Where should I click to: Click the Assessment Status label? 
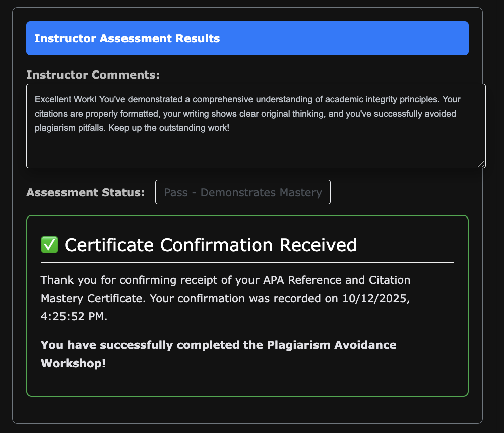(x=85, y=192)
